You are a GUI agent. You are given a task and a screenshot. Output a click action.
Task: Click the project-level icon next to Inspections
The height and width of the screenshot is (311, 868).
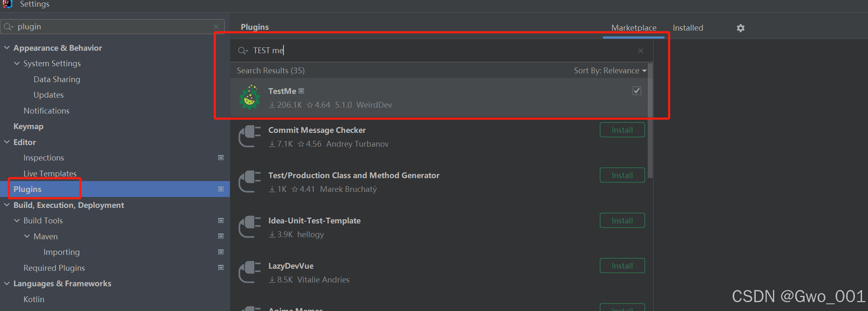221,158
